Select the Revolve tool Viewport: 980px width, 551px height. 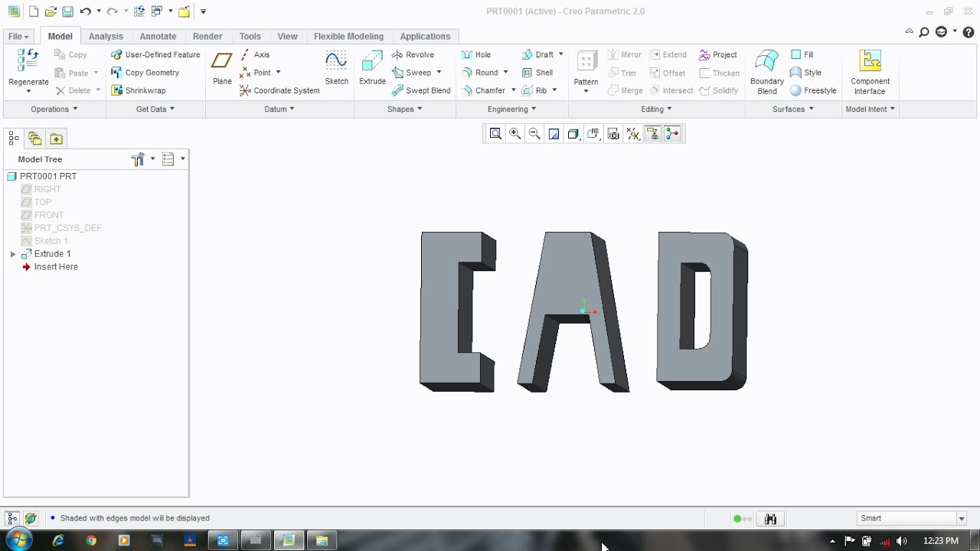point(413,54)
